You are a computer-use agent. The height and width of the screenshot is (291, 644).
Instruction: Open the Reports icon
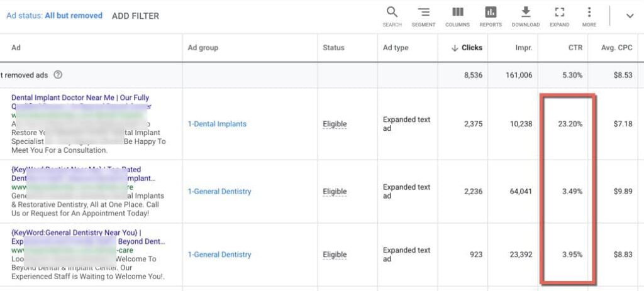point(491,16)
